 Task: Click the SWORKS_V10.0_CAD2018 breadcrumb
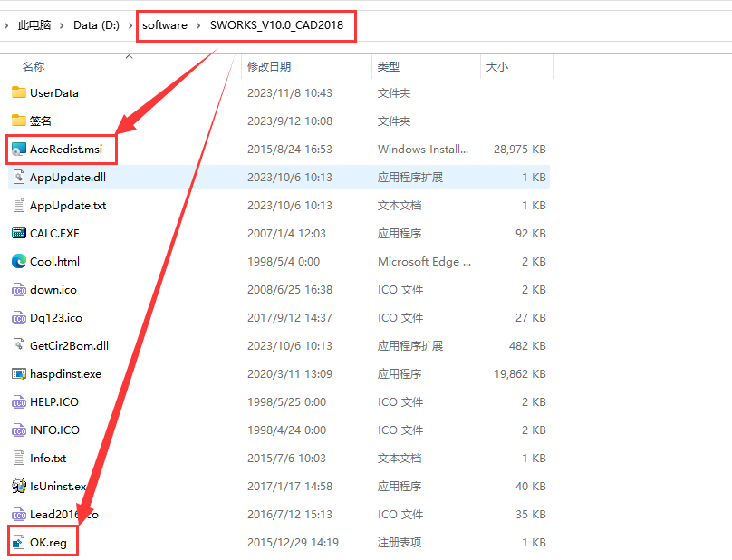coord(276,25)
